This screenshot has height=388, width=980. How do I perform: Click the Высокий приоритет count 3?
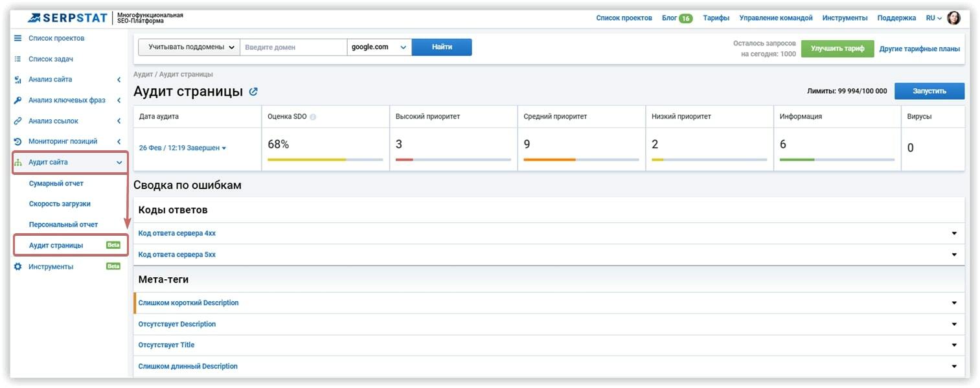coord(399,144)
